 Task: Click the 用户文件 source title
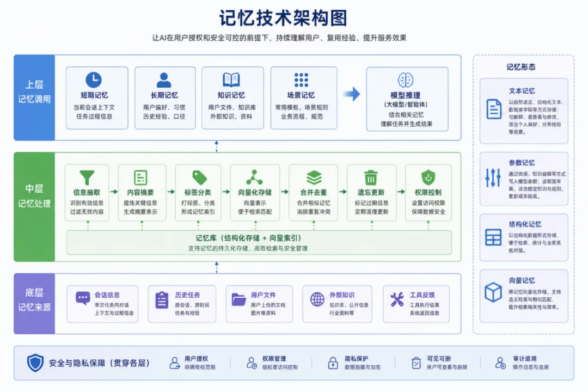click(264, 295)
